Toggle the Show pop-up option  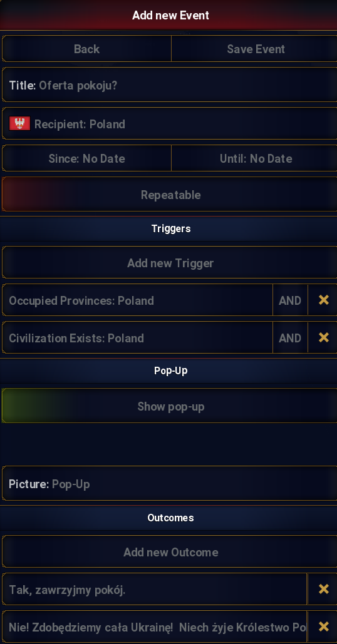tap(169, 406)
